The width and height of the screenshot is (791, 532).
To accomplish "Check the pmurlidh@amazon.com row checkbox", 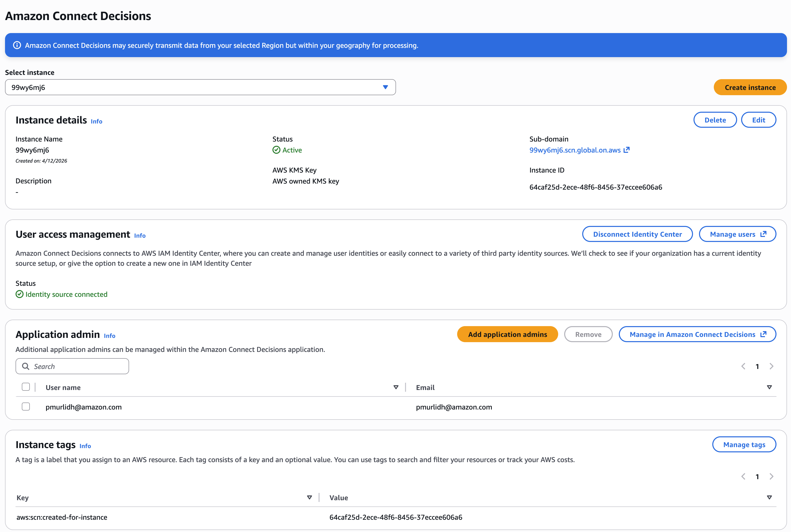I will tap(26, 407).
